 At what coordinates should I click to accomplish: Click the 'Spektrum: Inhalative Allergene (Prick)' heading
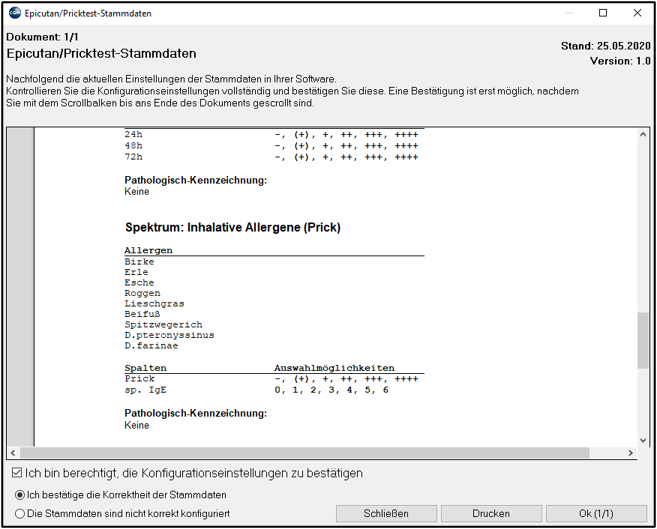[x=233, y=227]
